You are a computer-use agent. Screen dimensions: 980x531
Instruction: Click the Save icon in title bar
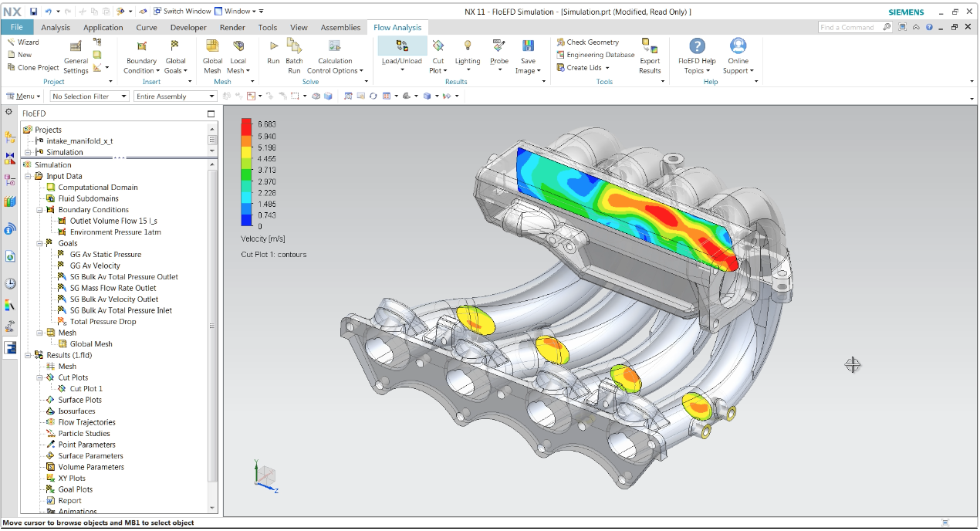tap(33, 12)
